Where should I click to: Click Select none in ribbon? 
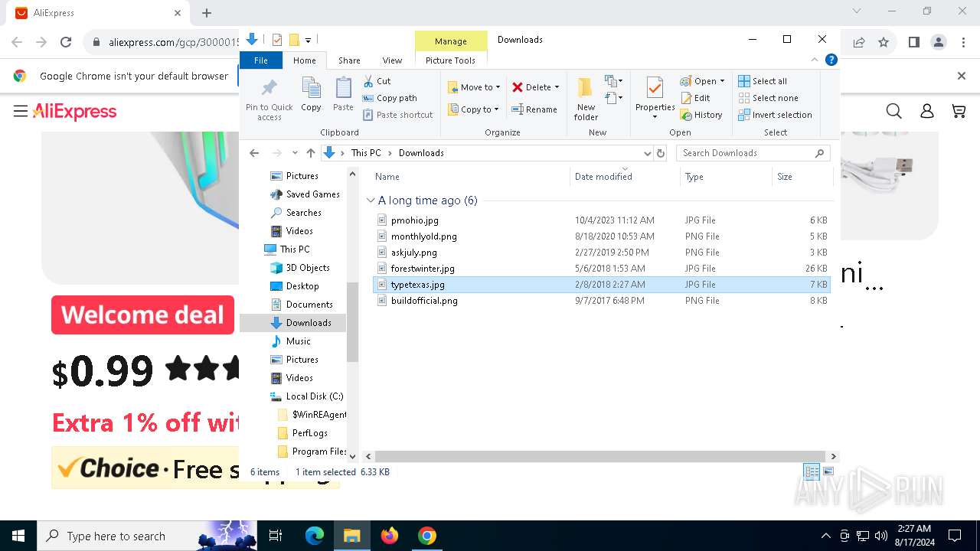pos(768,98)
